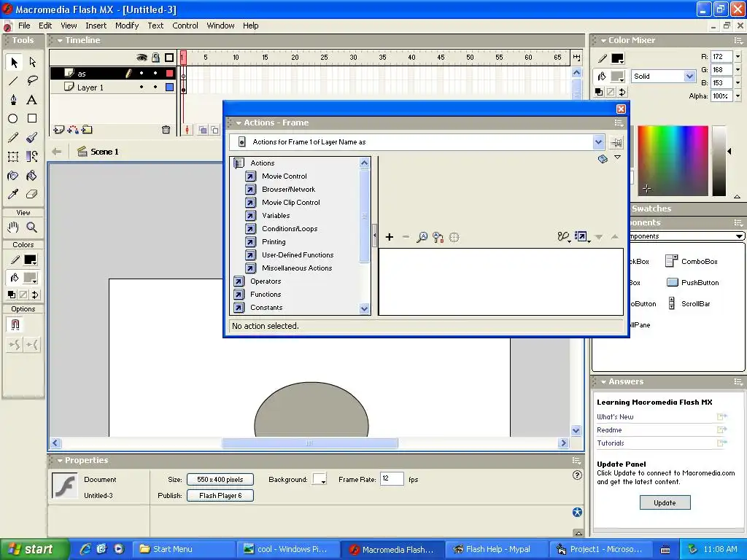Open the background color picker dropdown
This screenshot has width=747, height=560.
320,479
